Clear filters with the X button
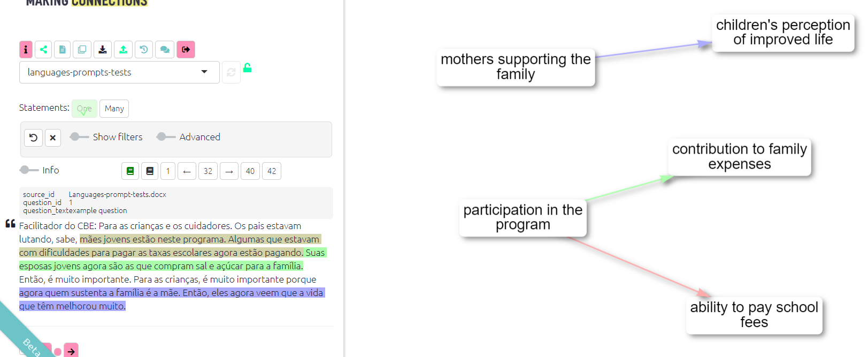 point(52,138)
